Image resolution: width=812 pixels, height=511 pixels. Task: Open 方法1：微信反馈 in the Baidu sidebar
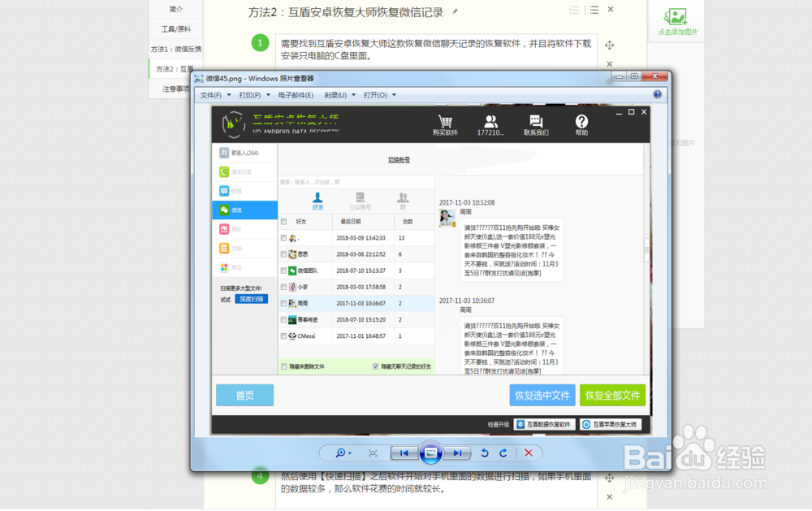(x=176, y=50)
